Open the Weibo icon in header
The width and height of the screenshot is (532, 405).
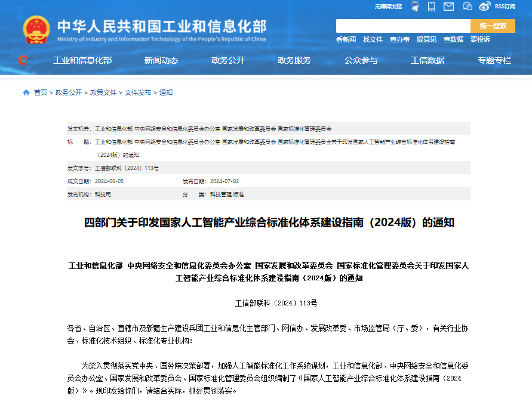pyautogui.click(x=484, y=6)
